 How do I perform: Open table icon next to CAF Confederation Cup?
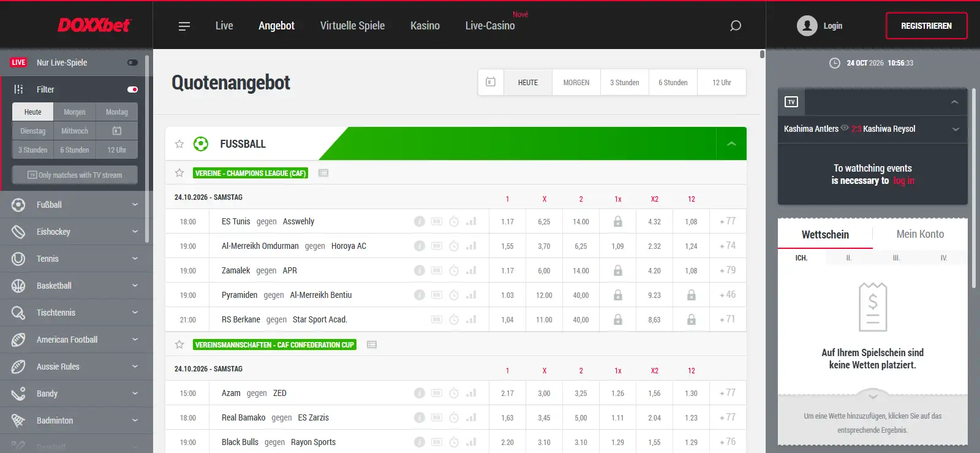click(x=372, y=345)
